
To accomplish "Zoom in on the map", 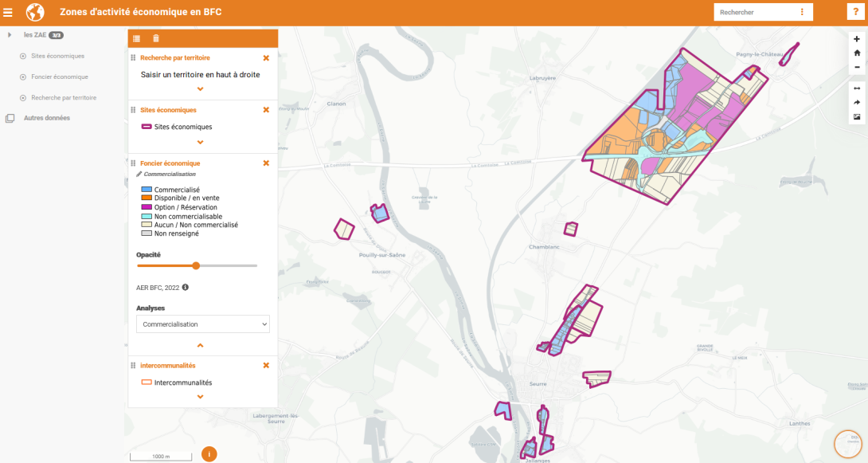I will pyautogui.click(x=857, y=39).
